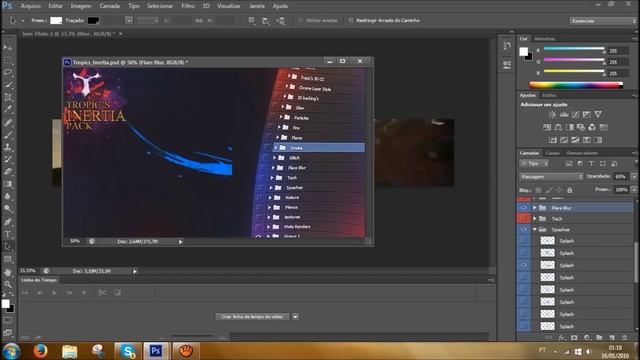Click the Opacidade value field
This screenshot has height=360, width=640.
pos(622,177)
